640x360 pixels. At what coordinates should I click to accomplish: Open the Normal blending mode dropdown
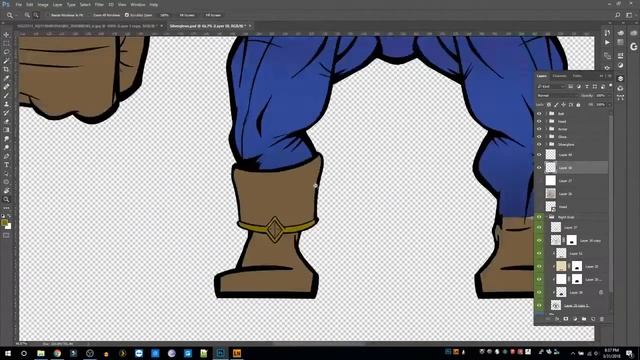[x=557, y=96]
